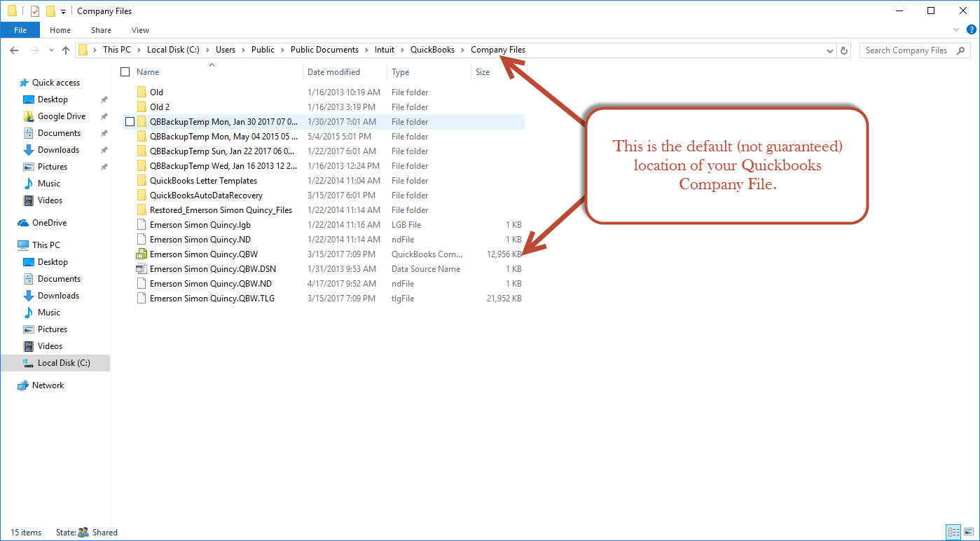Click the Properties quick access toolbar icon
Viewport: 980px width, 541px height.
point(34,11)
